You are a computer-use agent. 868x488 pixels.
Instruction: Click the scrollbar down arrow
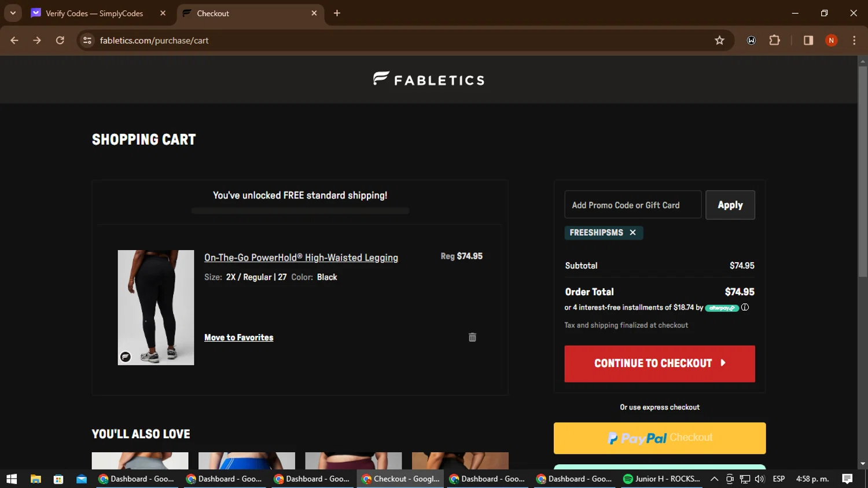coord(863,464)
